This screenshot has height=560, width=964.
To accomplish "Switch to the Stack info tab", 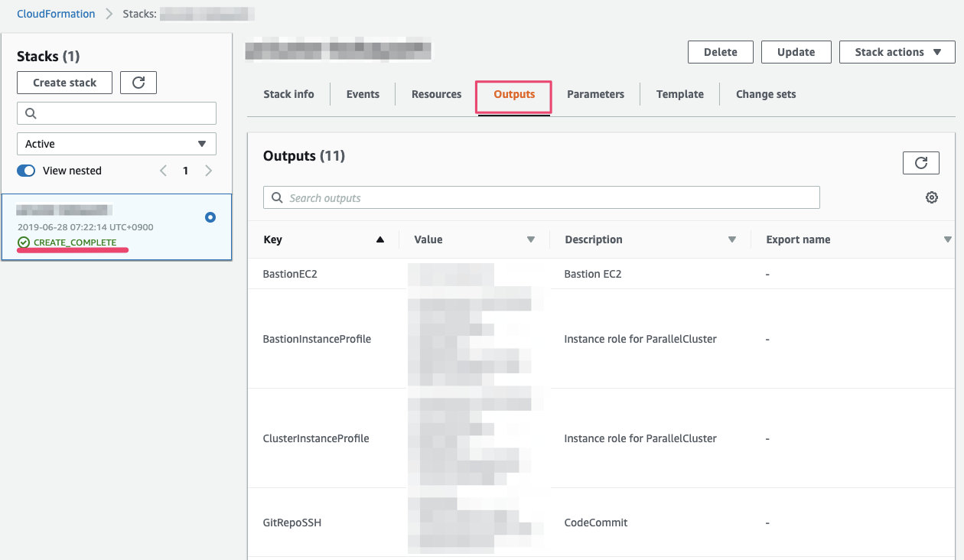I will 288,94.
